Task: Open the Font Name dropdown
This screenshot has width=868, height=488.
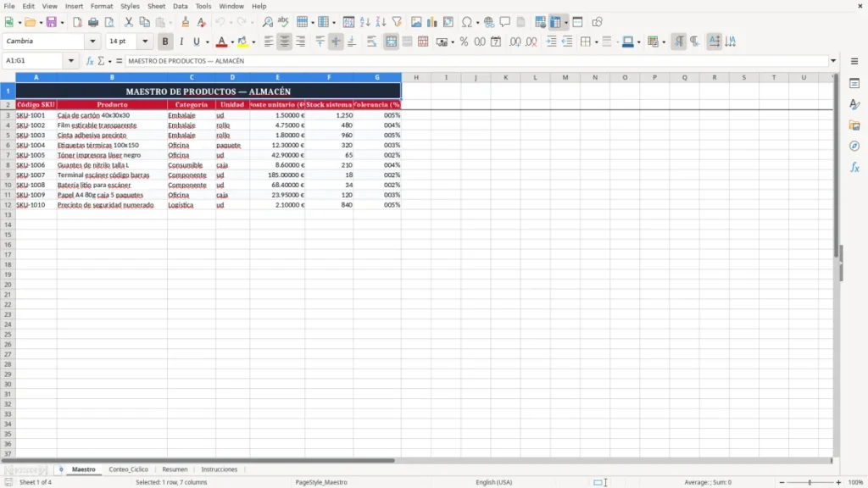Action: click(92, 41)
